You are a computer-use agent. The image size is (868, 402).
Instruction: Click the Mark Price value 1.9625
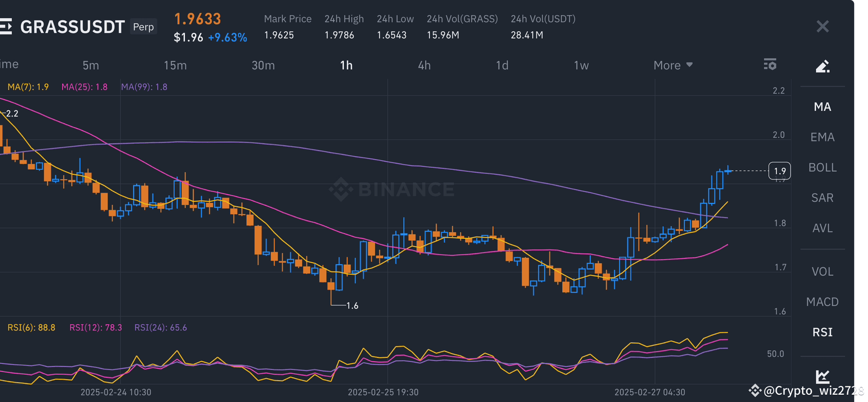click(279, 35)
